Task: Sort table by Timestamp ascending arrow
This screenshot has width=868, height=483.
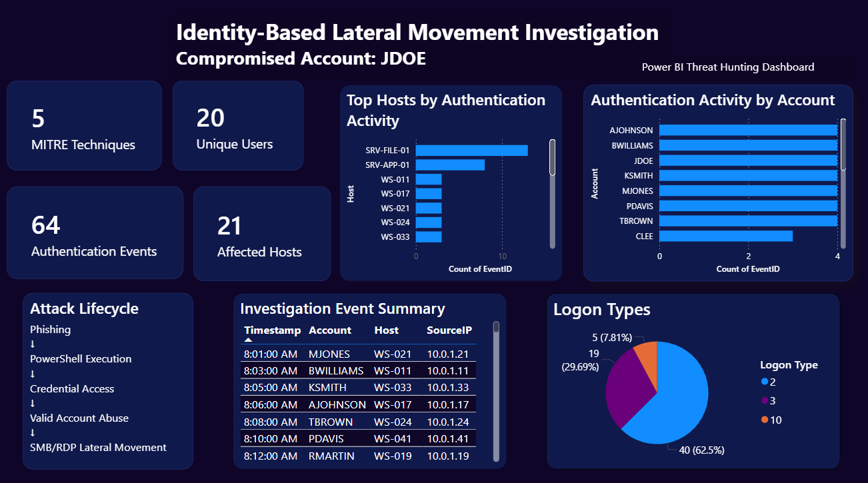Action: (x=249, y=340)
